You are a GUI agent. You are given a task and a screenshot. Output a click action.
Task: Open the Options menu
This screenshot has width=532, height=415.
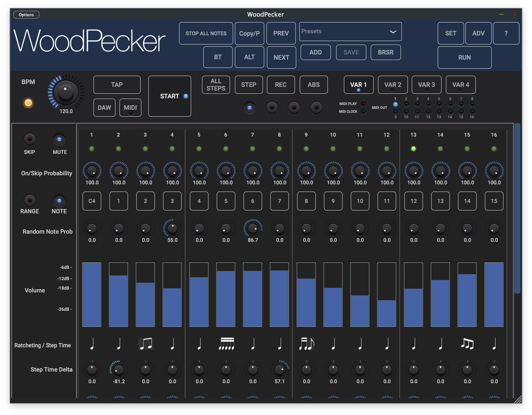click(x=26, y=15)
